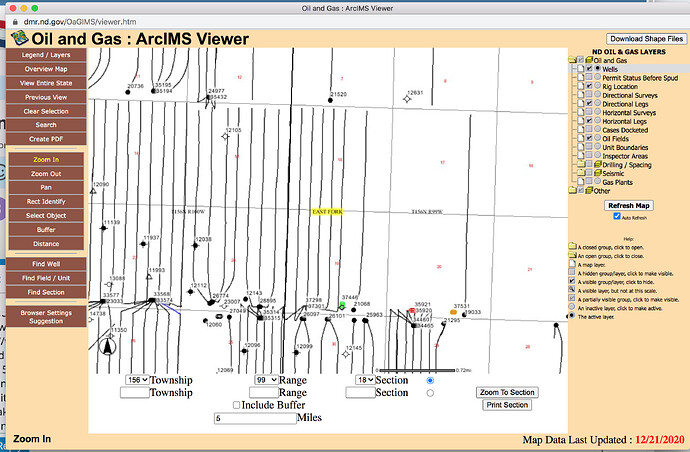The width and height of the screenshot is (690, 452).
Task: Click the red rig marker near 35921
Action: (x=412, y=310)
